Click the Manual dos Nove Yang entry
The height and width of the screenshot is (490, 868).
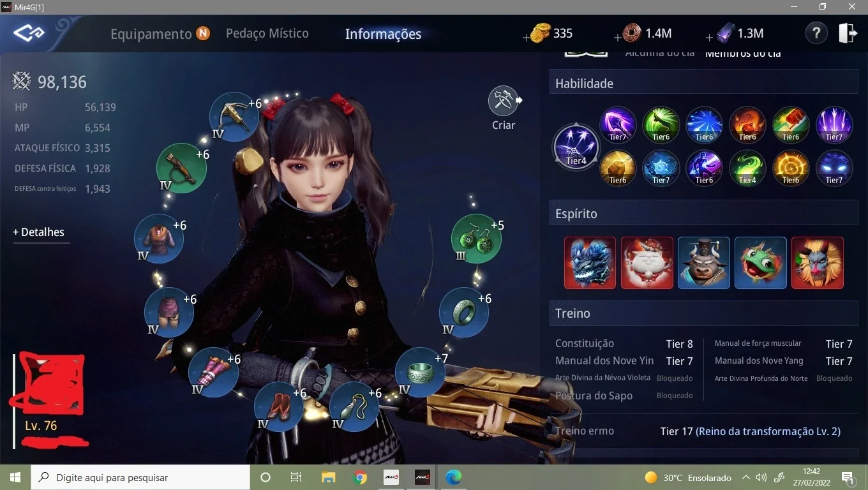click(x=784, y=361)
